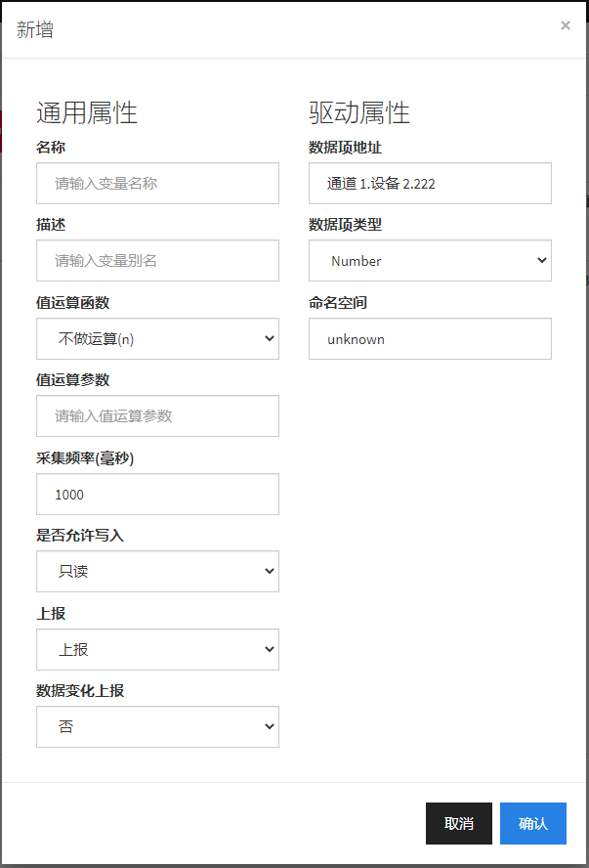The height and width of the screenshot is (868, 589).
Task: Click the 请输入变量名称 input box
Action: [x=157, y=183]
